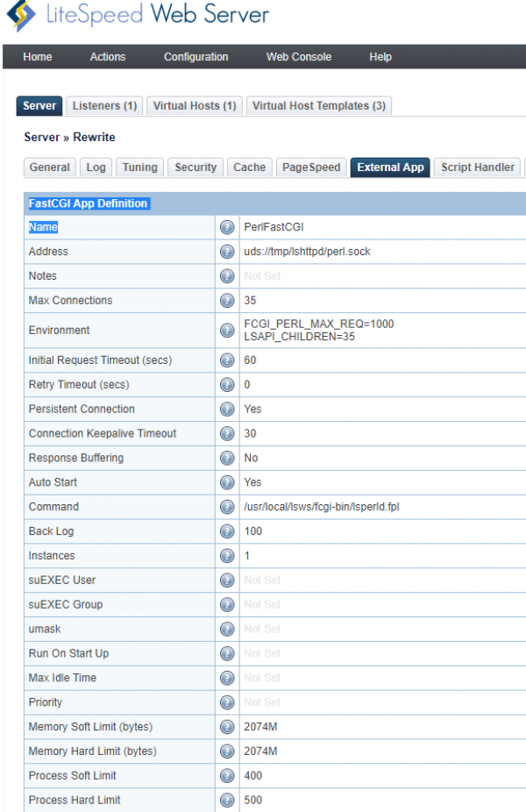
Task: Open help icon for Process Hard Limit
Action: click(x=227, y=800)
